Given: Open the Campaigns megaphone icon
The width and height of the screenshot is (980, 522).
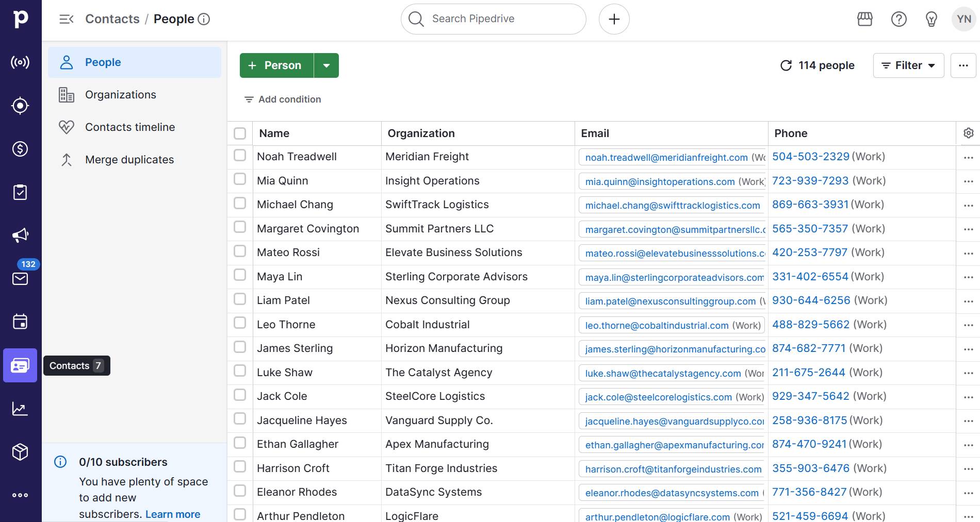Looking at the screenshot, I should pyautogui.click(x=20, y=235).
